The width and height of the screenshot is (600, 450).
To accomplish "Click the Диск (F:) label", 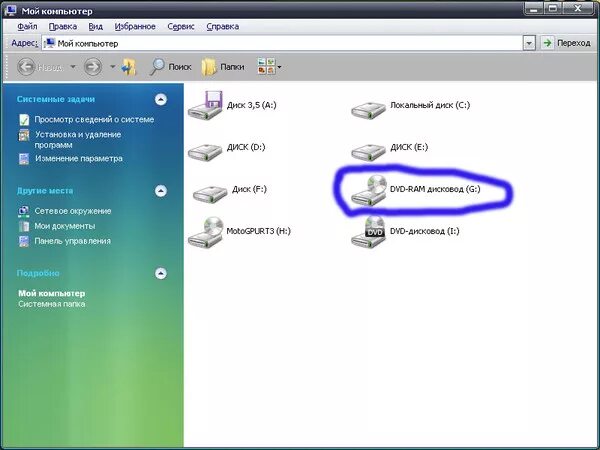I will [249, 189].
